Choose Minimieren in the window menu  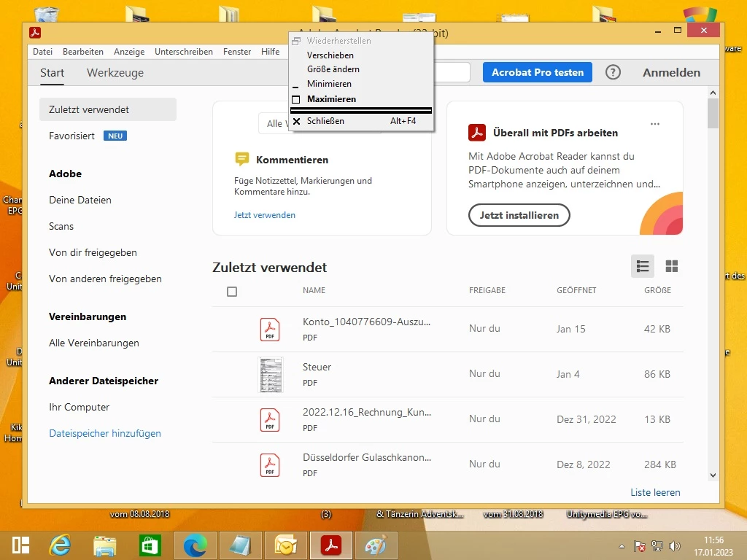click(361, 84)
